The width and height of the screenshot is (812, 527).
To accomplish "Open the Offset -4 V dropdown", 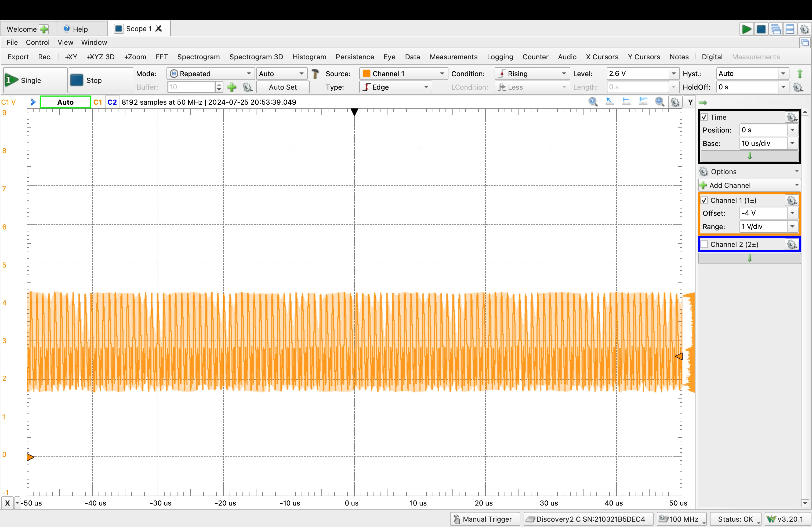I will pyautogui.click(x=792, y=213).
